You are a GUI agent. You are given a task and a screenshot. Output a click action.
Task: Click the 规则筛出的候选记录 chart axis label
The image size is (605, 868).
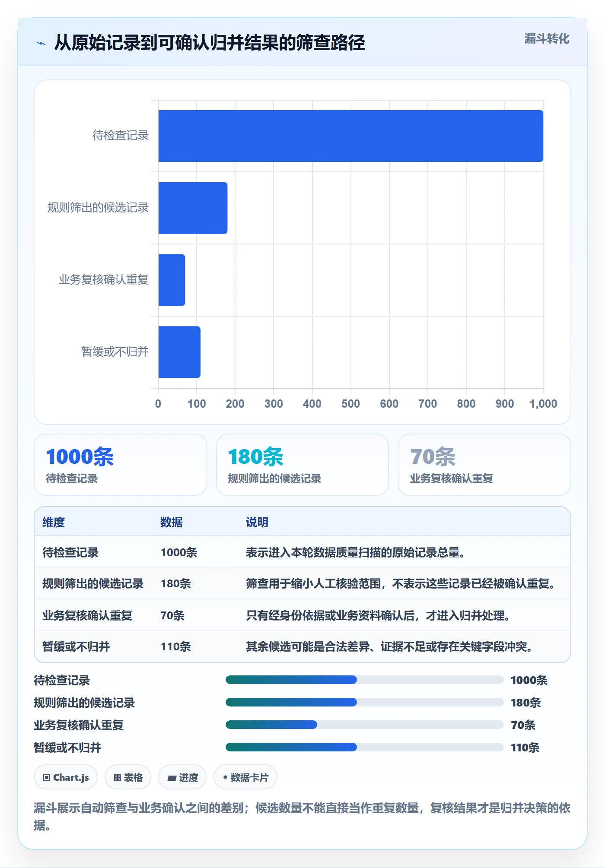(98, 208)
